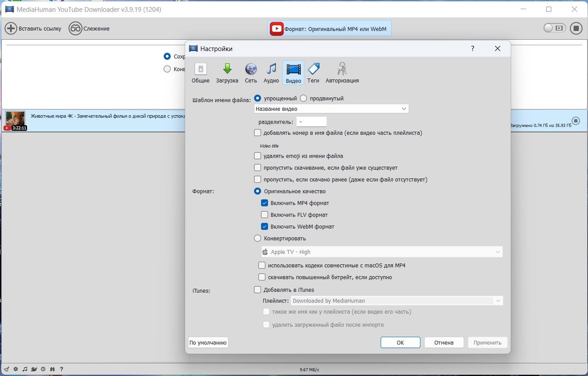This screenshot has width=588, height=376.
Task: Open settings via status bar gear icon
Action: click(16, 369)
